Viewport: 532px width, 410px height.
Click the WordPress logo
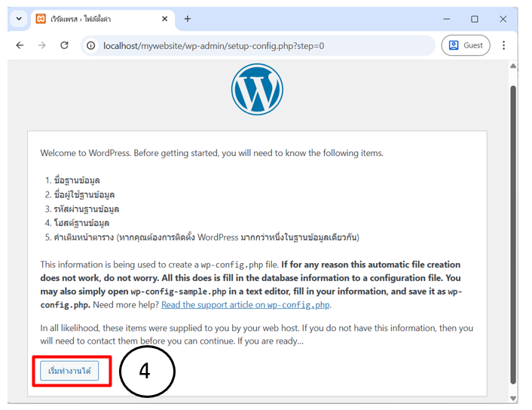pos(257,89)
